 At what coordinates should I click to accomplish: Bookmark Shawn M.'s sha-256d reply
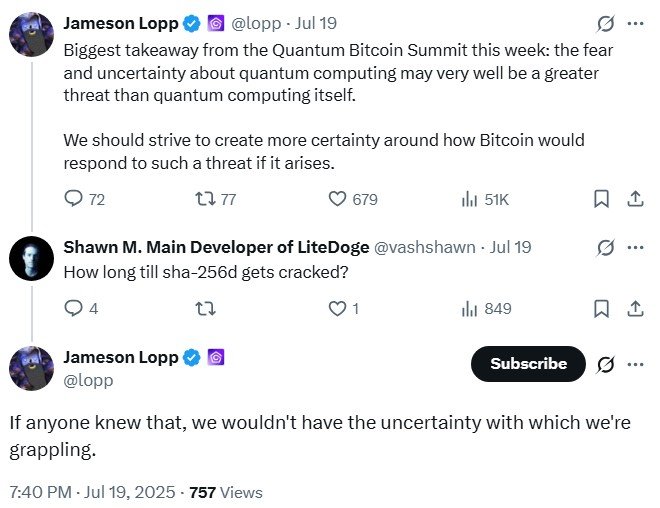click(601, 309)
